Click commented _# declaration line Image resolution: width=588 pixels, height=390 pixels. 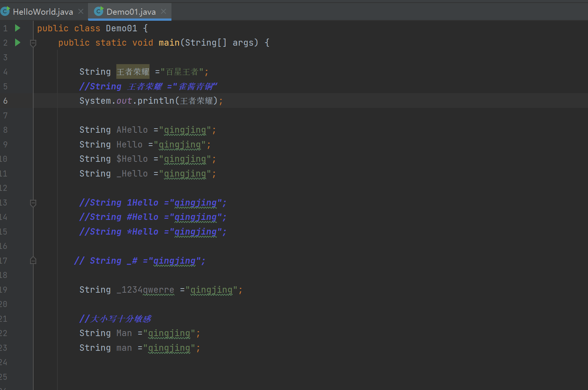point(140,261)
